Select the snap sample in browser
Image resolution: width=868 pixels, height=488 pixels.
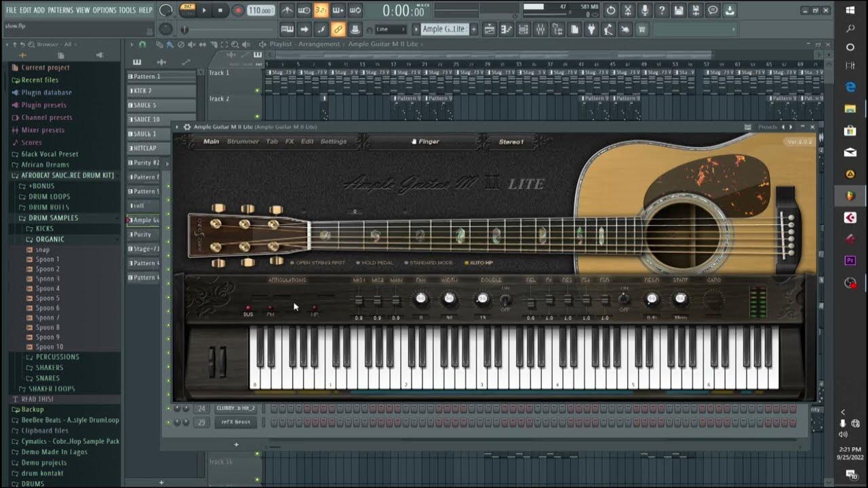(x=42, y=250)
